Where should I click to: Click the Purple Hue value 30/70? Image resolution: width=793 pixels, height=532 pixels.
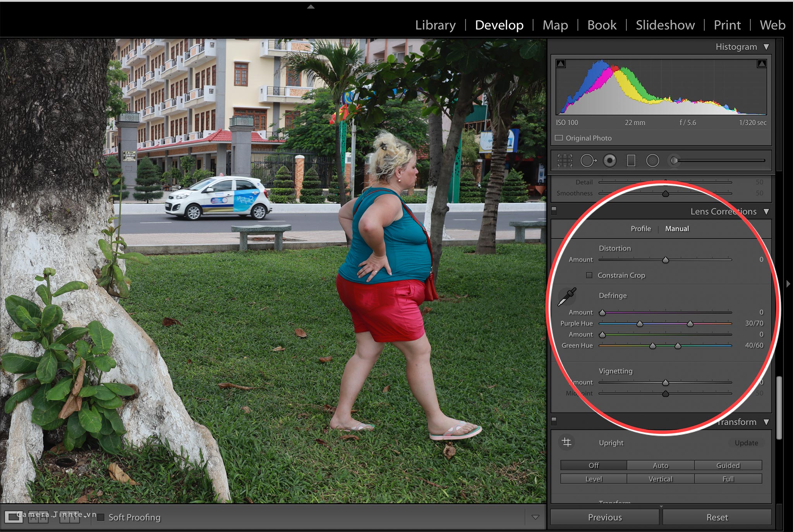click(754, 323)
